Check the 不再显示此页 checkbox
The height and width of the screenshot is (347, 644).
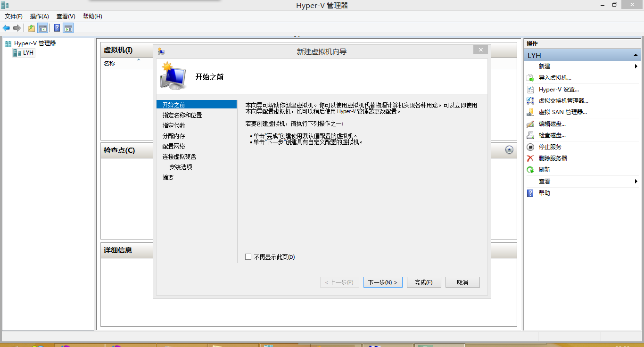coord(248,257)
